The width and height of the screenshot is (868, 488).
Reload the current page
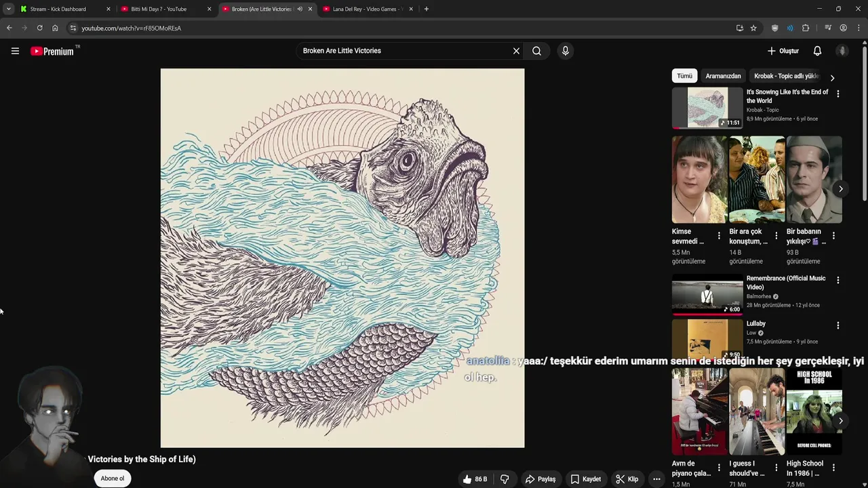click(39, 28)
